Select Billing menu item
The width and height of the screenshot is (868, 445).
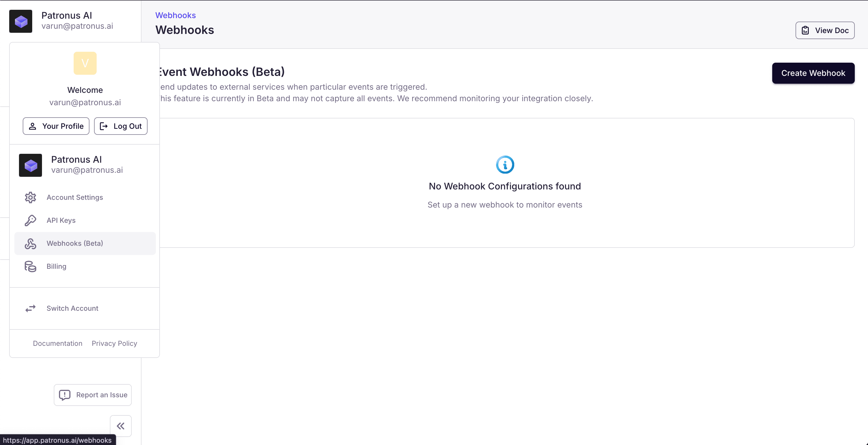56,266
